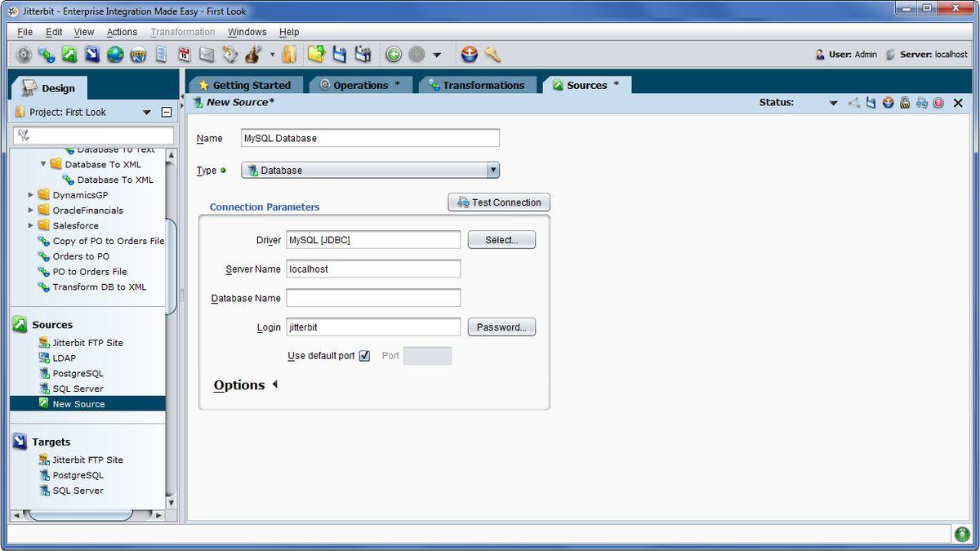Collapse the Database To XML folder
This screenshot has width=980, height=551.
pos(43,164)
